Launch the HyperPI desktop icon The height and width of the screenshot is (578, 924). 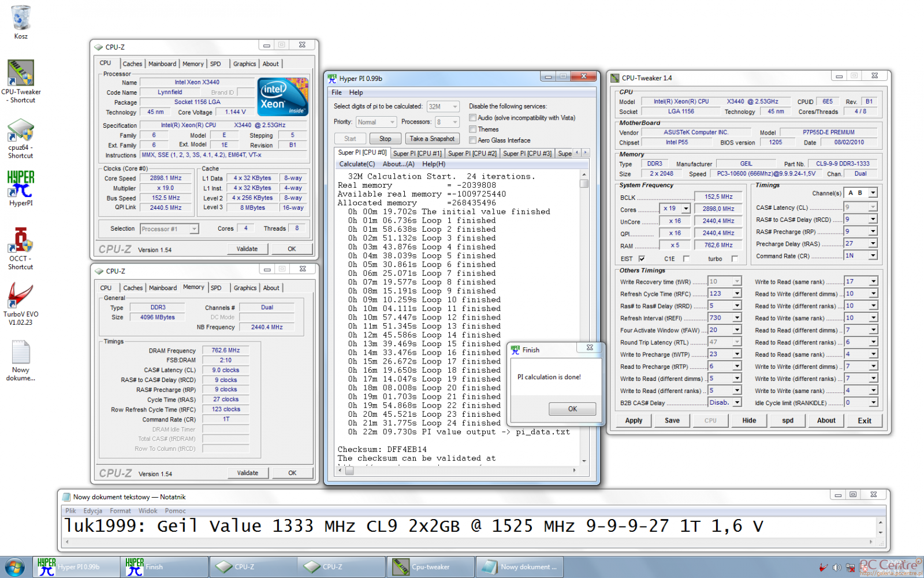[x=21, y=185]
